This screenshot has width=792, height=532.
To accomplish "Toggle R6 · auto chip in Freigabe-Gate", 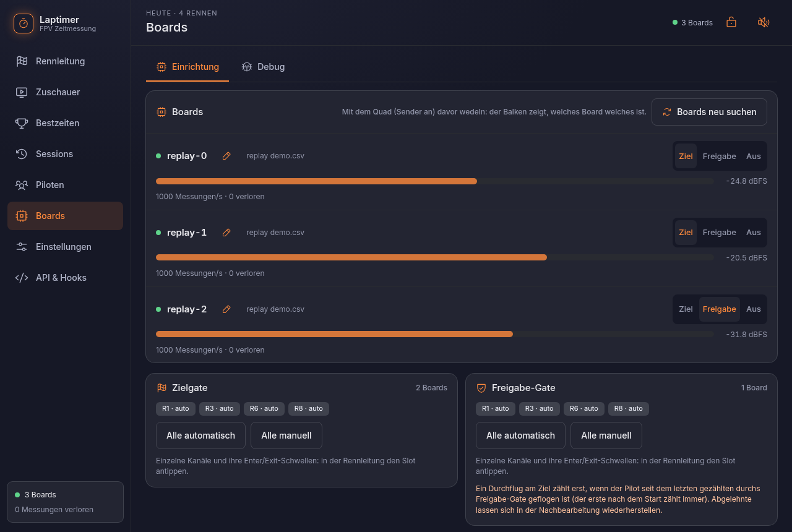I will (584, 408).
